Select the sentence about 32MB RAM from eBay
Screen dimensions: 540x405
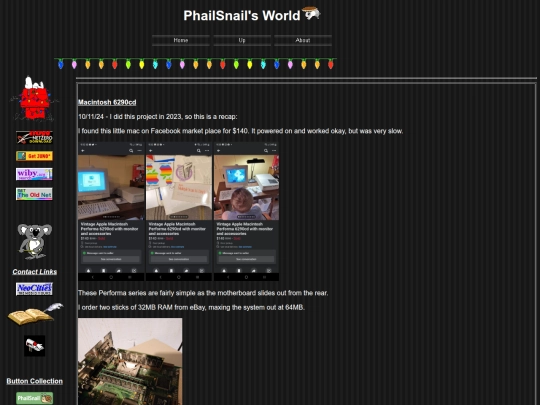[191, 308]
